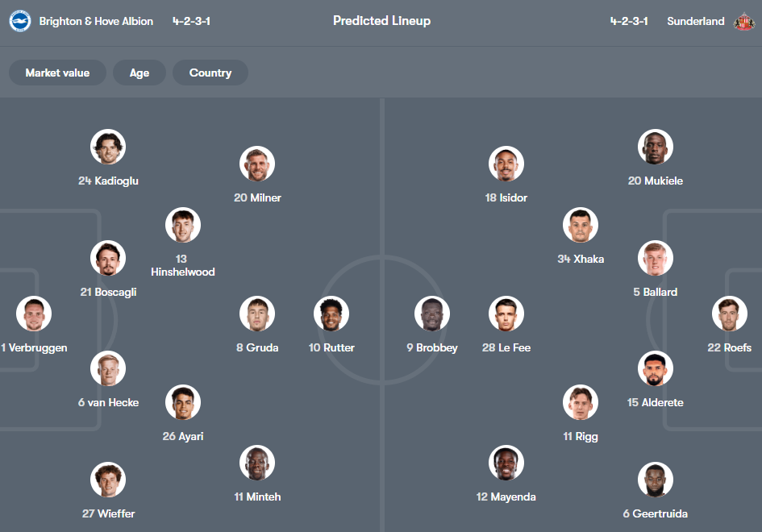This screenshot has width=762, height=532.
Task: Click the Sunderland club badge
Action: (x=745, y=21)
